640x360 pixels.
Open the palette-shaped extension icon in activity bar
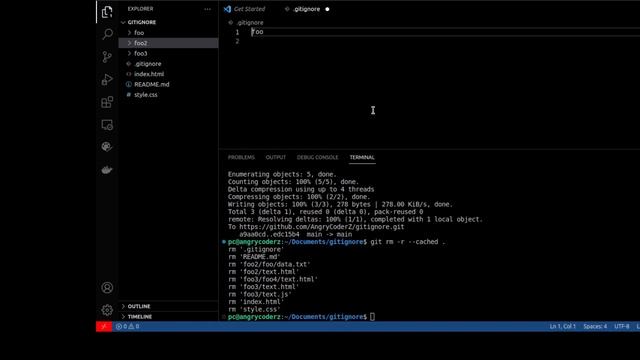pos(107,147)
